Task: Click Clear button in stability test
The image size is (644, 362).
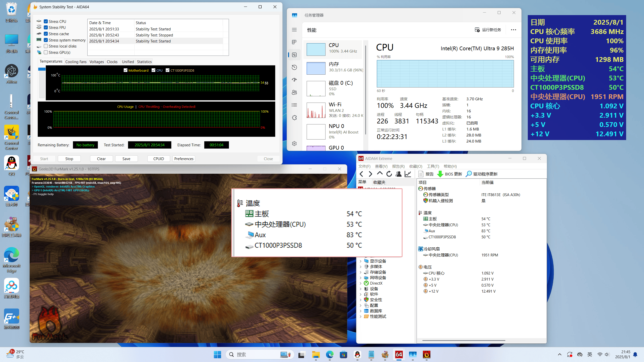Action: [101, 159]
